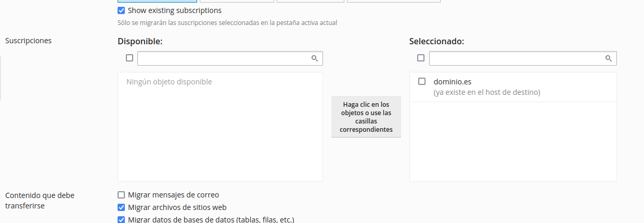Focus the Seleccionado search field
The image size is (644, 223).
(x=523, y=58)
